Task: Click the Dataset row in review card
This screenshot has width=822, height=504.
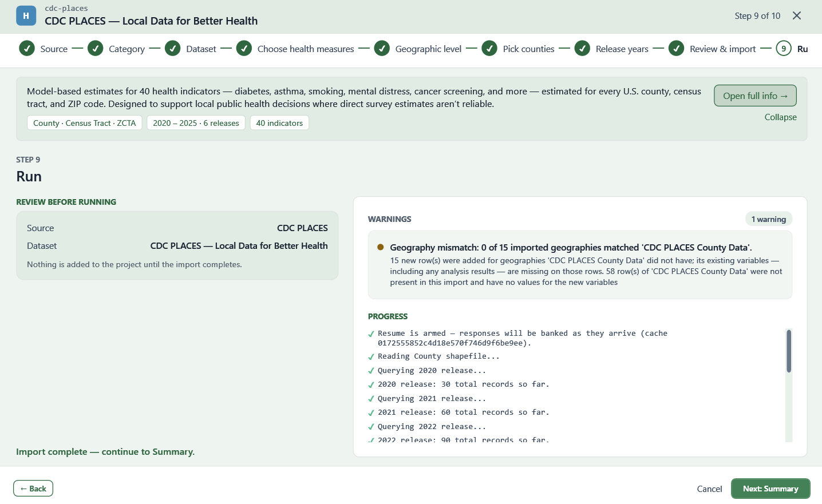Action: (x=177, y=246)
